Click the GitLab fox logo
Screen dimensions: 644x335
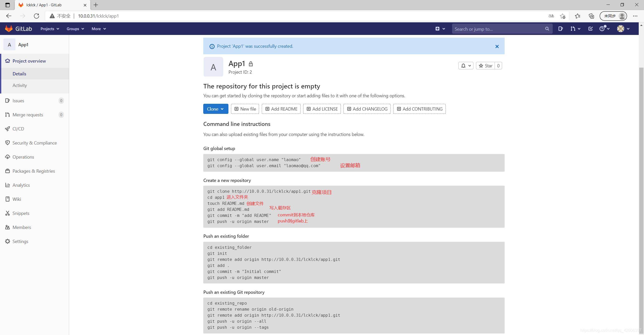pos(9,29)
